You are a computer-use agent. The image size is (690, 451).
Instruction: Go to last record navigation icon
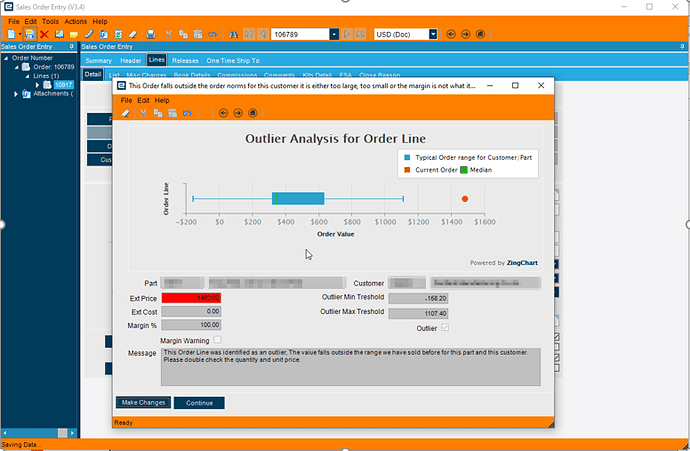tap(360, 34)
